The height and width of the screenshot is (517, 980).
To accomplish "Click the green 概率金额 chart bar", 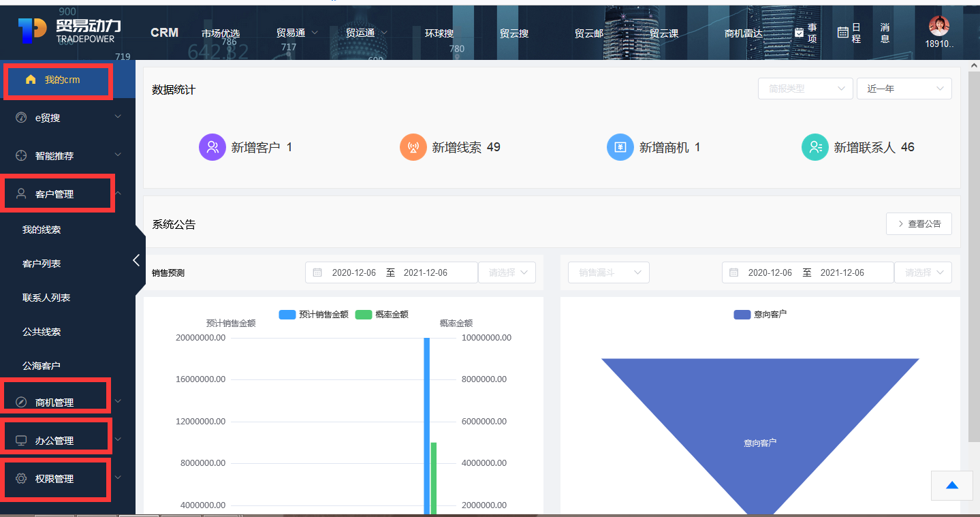I will point(434,478).
